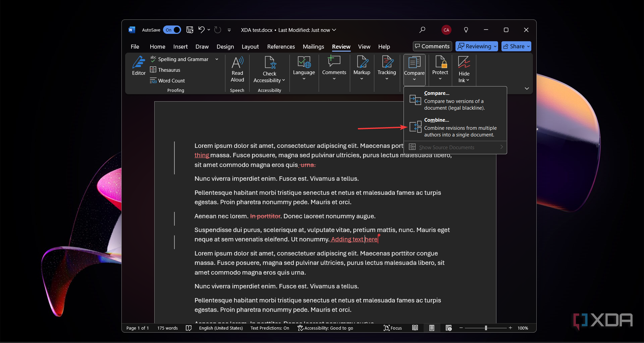Click the Share button
This screenshot has width=644, height=343.
point(516,46)
